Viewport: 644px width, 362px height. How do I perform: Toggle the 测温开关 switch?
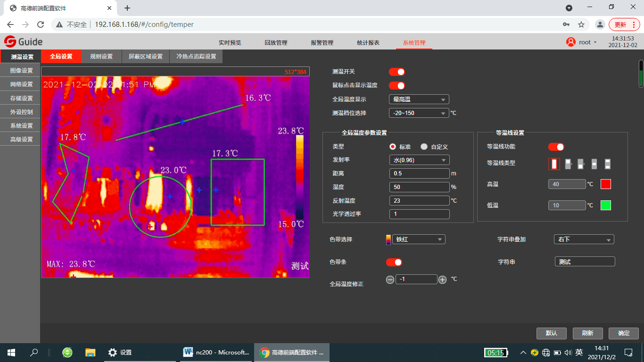(396, 72)
